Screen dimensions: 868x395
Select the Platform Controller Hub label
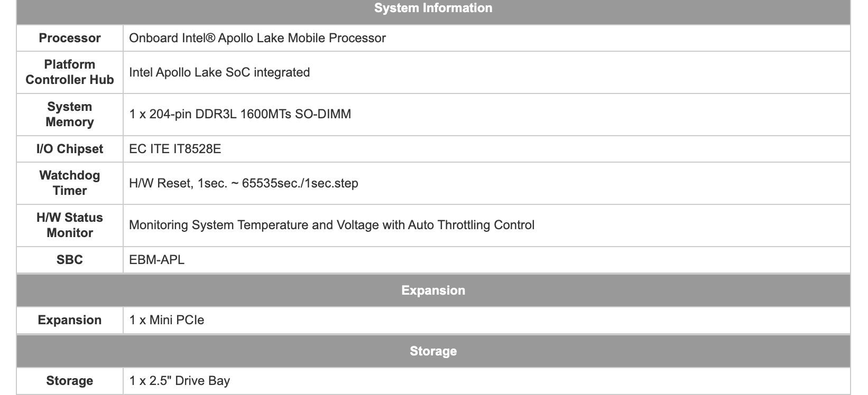[x=70, y=72]
